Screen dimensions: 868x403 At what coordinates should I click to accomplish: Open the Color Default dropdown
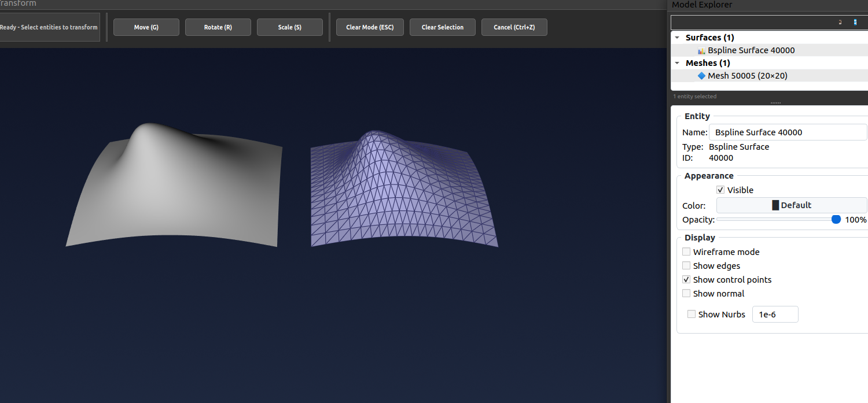coord(792,205)
